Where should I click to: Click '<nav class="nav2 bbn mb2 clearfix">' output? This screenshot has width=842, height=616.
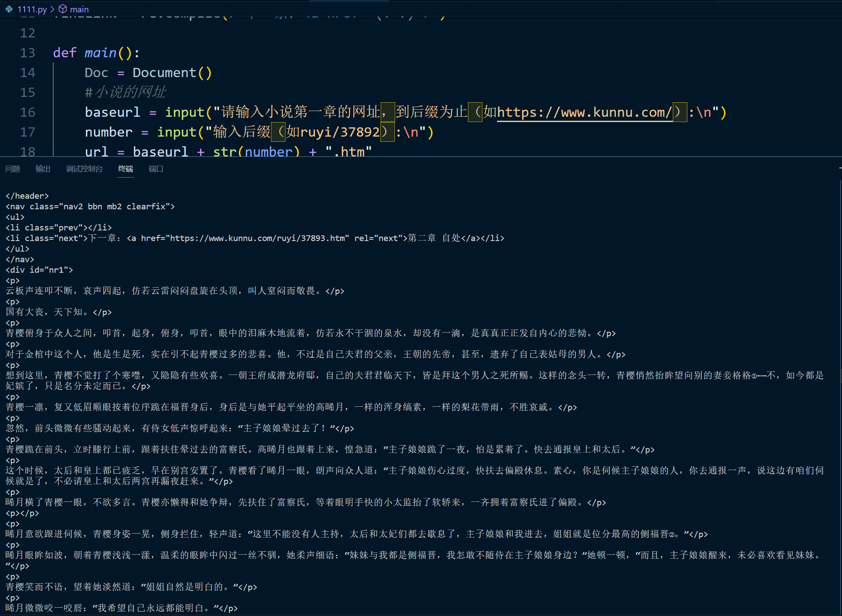pos(90,206)
